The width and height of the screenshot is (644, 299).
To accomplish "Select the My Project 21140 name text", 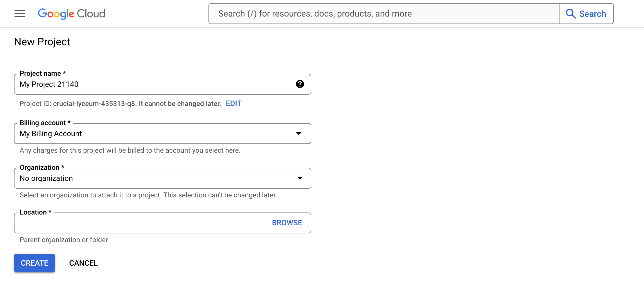I will pyautogui.click(x=49, y=84).
